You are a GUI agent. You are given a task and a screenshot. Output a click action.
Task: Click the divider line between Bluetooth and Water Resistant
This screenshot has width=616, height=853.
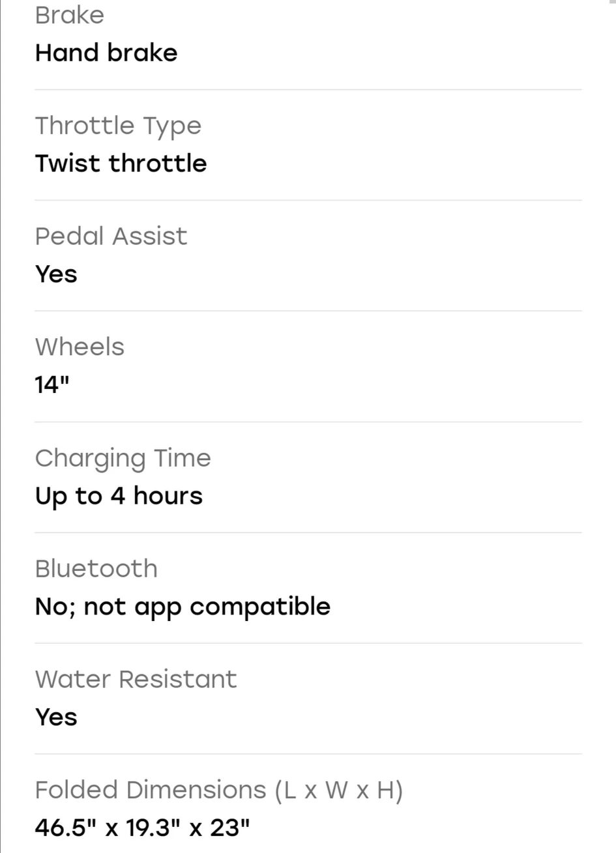(308, 643)
